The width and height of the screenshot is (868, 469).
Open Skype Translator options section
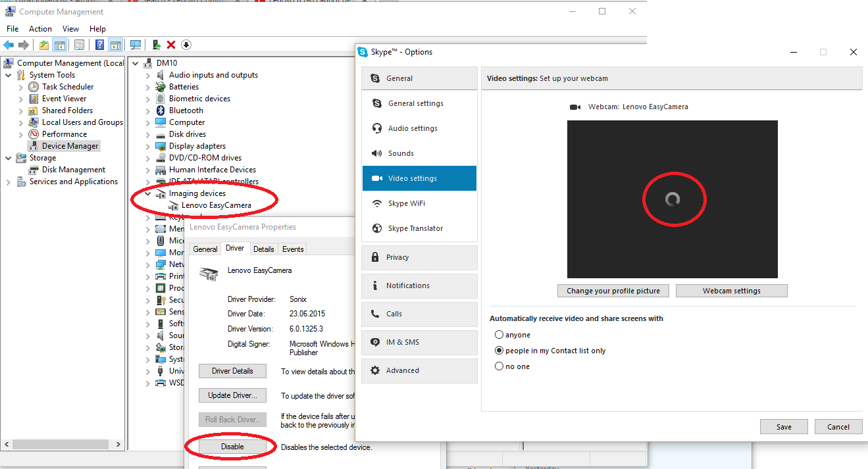pyautogui.click(x=419, y=228)
